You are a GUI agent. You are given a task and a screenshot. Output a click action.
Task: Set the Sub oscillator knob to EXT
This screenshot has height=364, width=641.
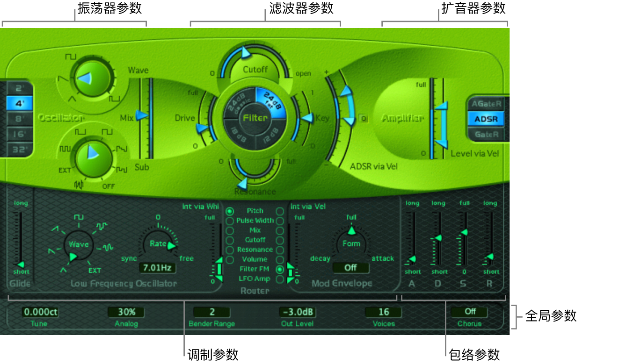[65, 170]
